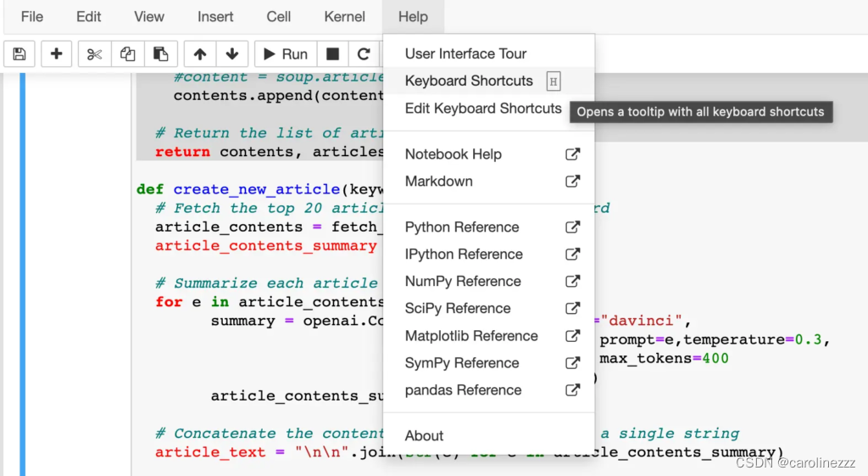
Task: Move selected cell down with the arrow icon
Action: pyautogui.click(x=232, y=53)
